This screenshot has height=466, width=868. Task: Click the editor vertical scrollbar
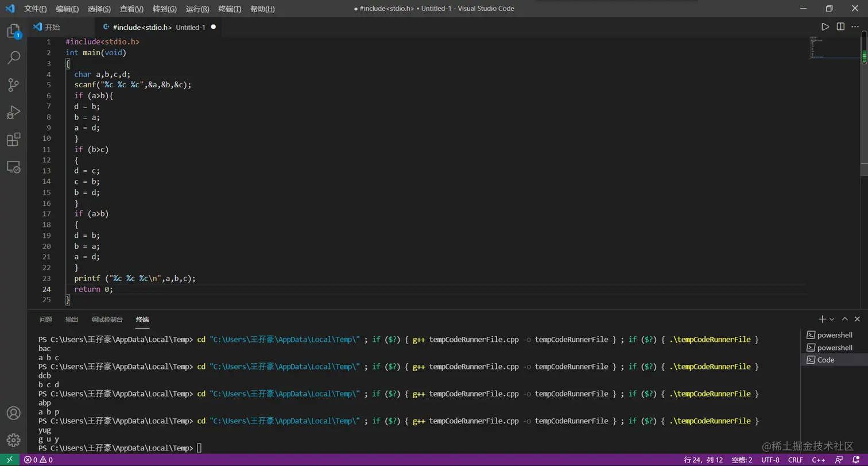click(x=865, y=106)
